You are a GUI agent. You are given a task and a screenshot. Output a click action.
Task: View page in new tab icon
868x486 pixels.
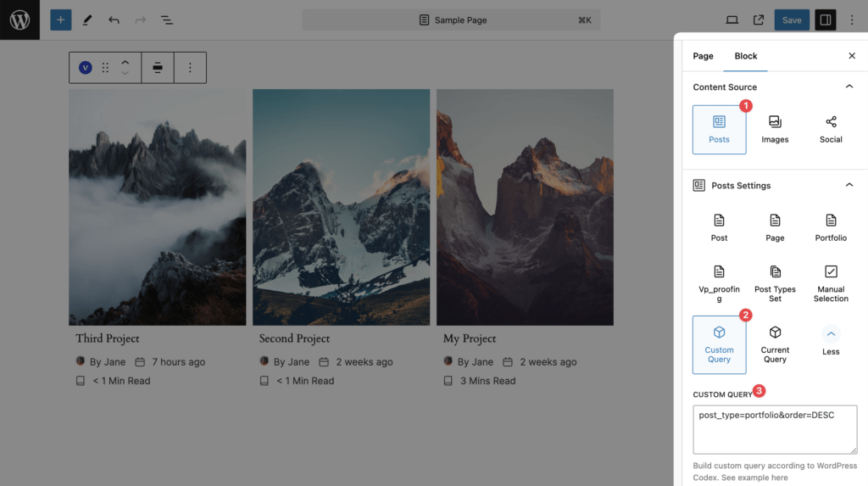[x=759, y=20]
